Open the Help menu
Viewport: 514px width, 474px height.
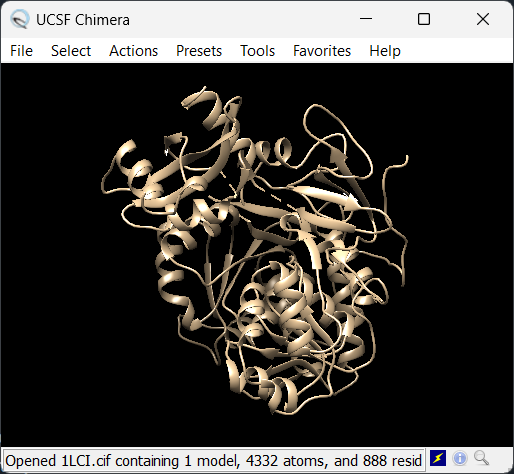coord(385,51)
